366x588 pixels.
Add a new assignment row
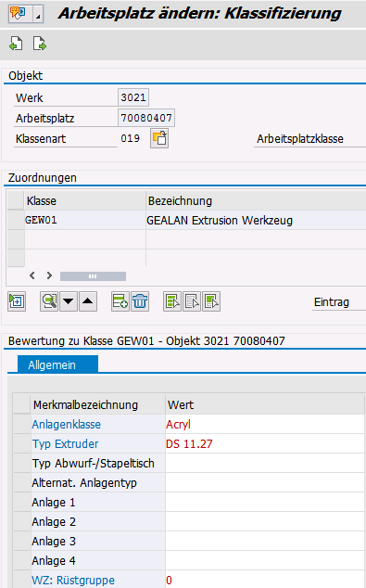[120, 301]
